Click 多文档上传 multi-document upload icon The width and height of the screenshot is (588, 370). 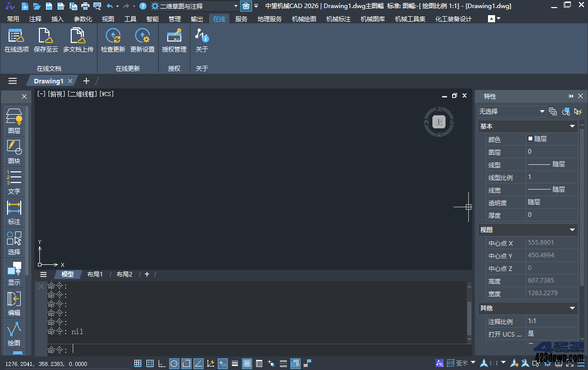(78, 40)
